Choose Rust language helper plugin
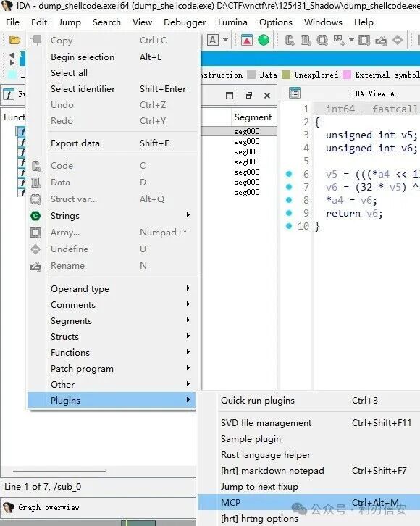 308,454
